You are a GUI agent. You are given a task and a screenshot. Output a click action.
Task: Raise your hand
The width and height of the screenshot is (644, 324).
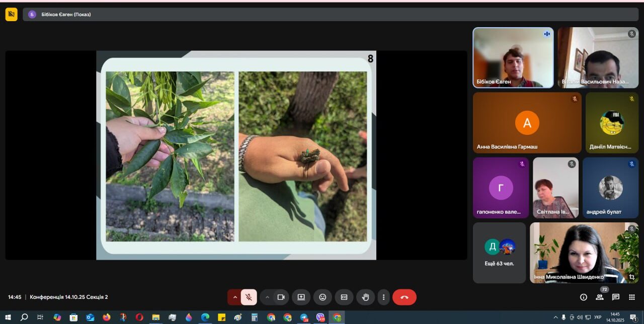(x=366, y=297)
